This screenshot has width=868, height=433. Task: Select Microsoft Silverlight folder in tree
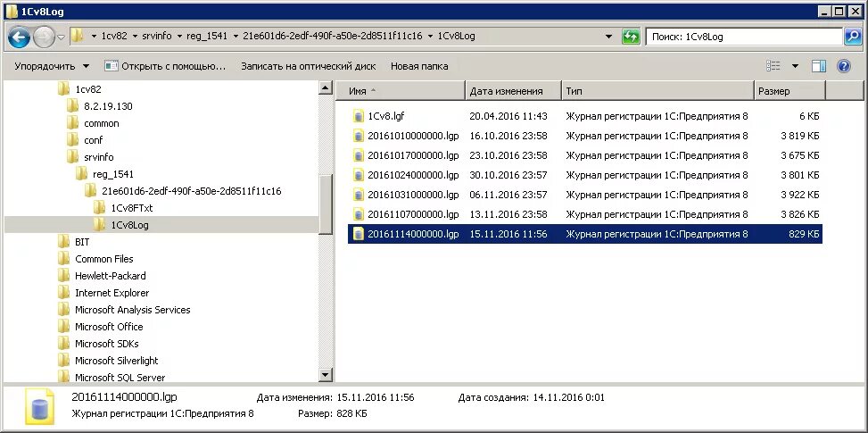tap(116, 361)
